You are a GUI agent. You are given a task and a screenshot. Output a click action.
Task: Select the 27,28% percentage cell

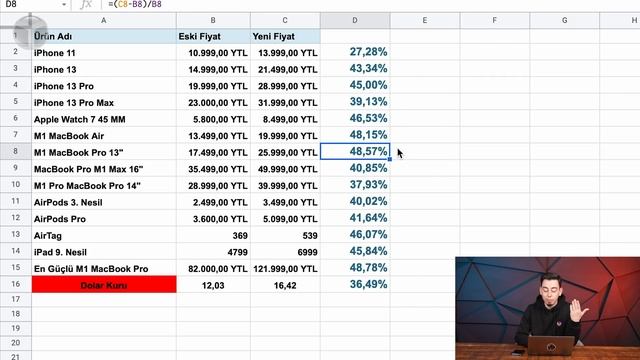tap(355, 52)
